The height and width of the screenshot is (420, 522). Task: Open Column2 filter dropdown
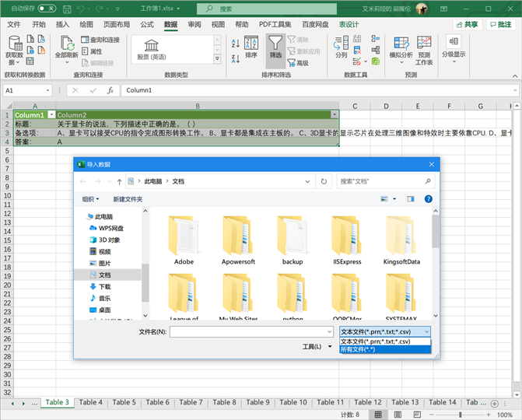point(335,115)
